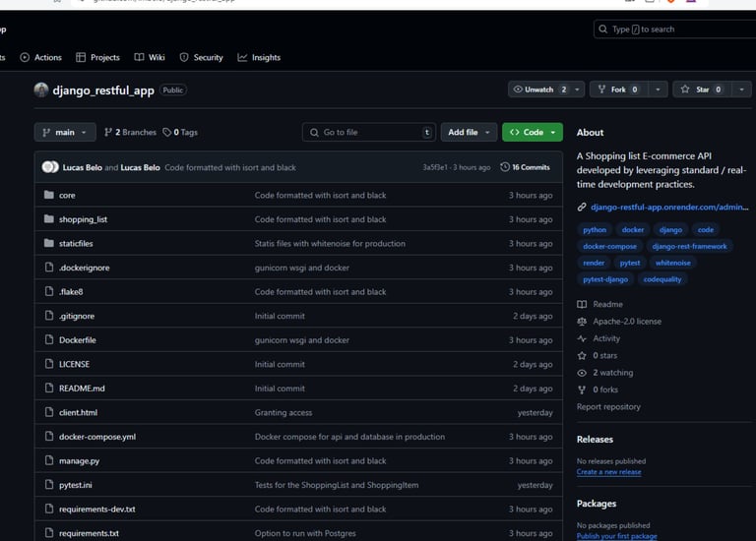View the 0 stars link
The width and height of the screenshot is (756, 541).
[x=604, y=355]
